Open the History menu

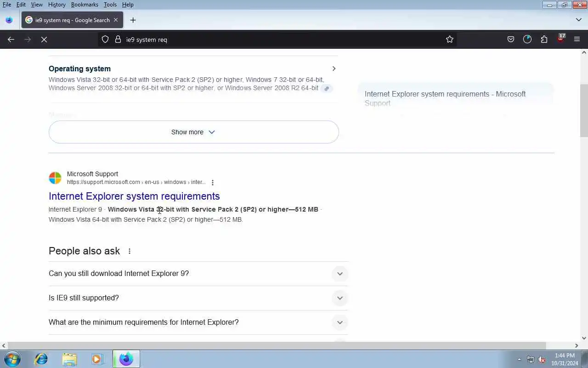[x=57, y=5]
